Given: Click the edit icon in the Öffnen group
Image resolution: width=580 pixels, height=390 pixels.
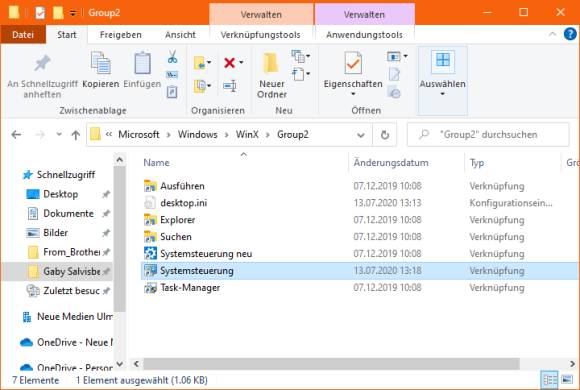Looking at the screenshot, I should tap(394, 74).
